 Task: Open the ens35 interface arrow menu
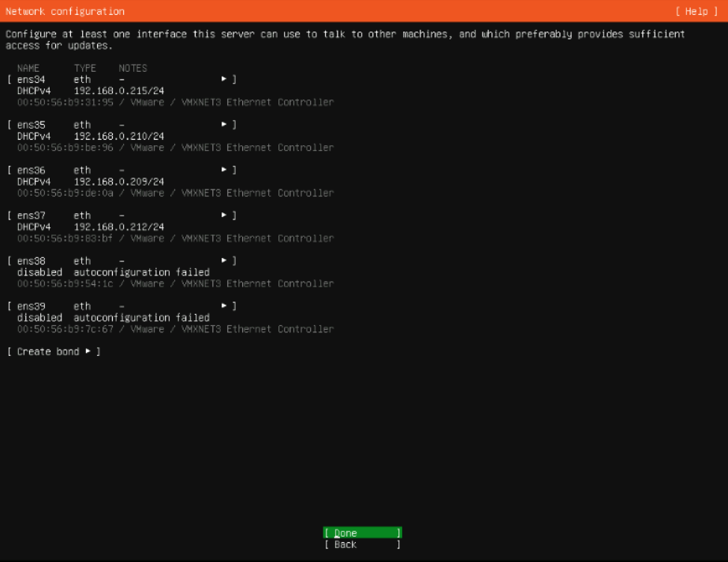pyautogui.click(x=224, y=125)
